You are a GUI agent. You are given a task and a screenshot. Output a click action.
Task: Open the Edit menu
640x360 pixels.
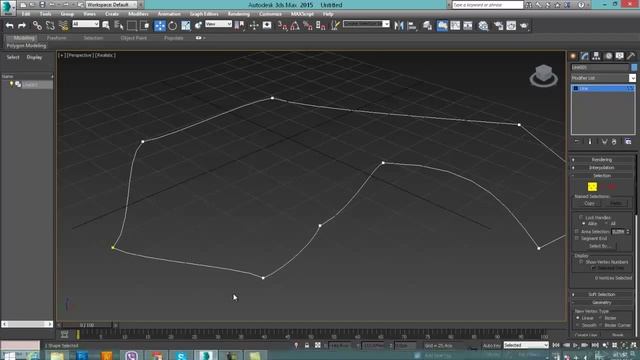(x=26, y=14)
